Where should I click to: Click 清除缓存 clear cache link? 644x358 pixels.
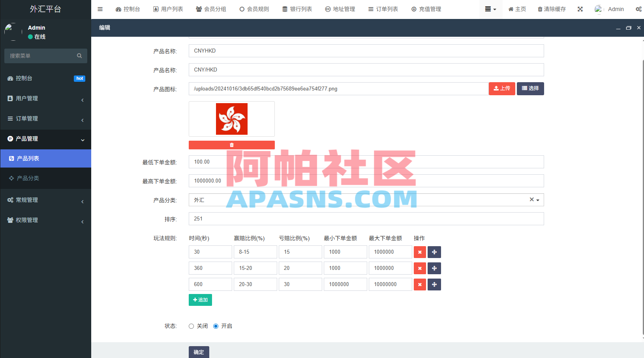pos(552,9)
